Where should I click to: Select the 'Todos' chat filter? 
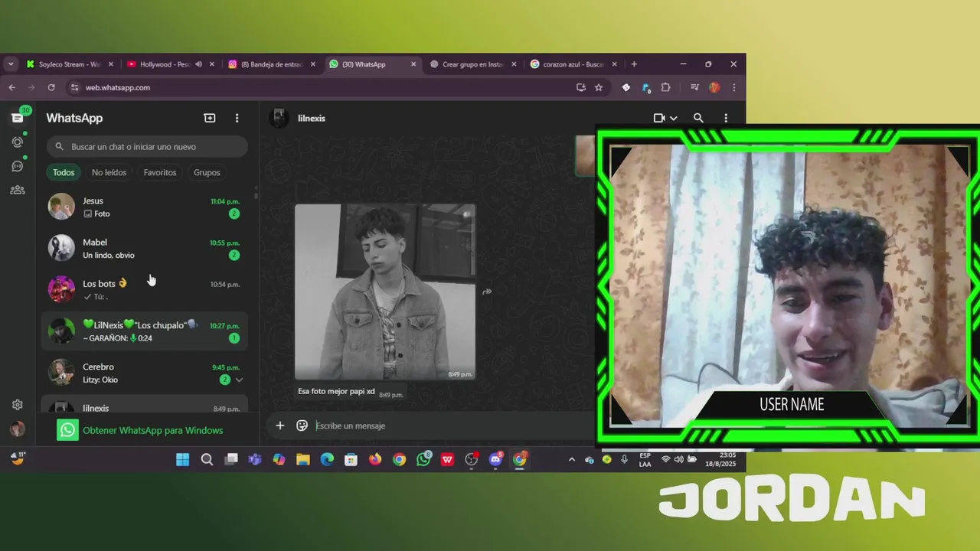[x=64, y=172]
